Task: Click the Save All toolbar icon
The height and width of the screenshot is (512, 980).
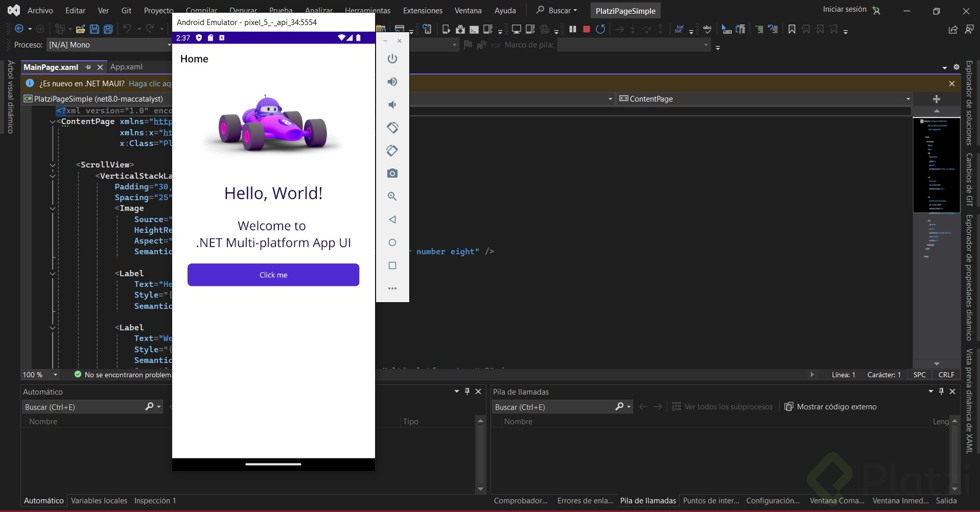Action: click(x=108, y=30)
